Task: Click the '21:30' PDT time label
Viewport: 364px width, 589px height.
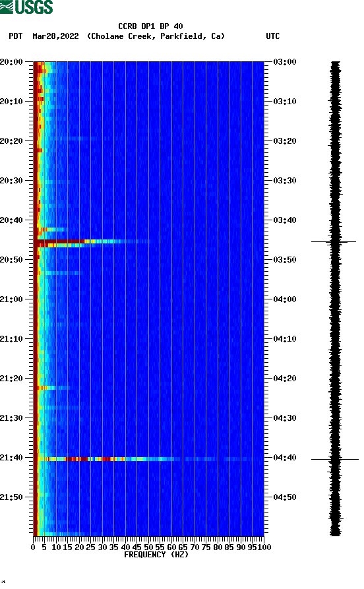Action: [11, 418]
